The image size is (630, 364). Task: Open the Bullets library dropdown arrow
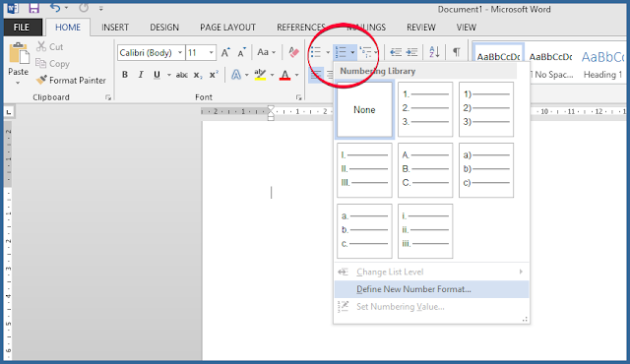point(328,52)
